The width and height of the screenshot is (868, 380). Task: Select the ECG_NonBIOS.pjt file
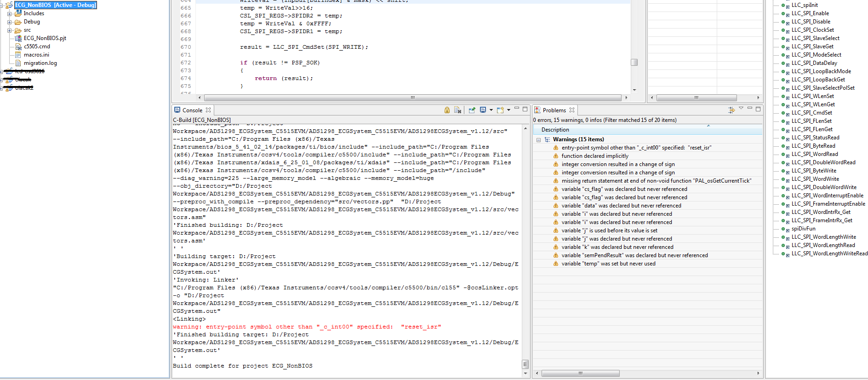(x=45, y=38)
